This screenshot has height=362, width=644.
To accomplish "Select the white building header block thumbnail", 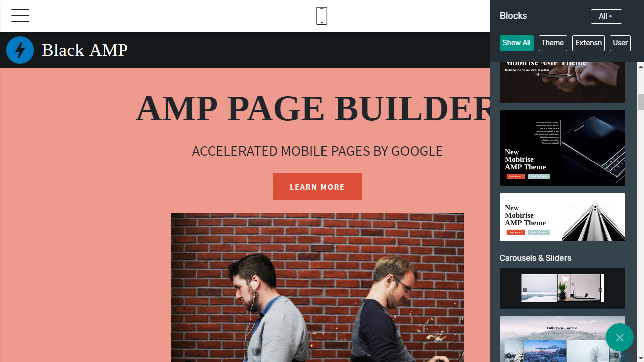I will point(562,217).
